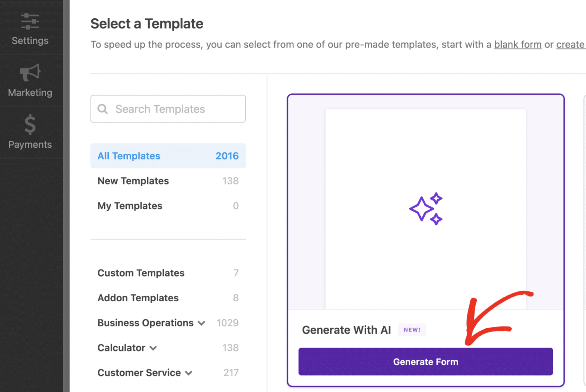Click the All Templates count showing 2016
The height and width of the screenshot is (392, 586).
pyautogui.click(x=227, y=156)
